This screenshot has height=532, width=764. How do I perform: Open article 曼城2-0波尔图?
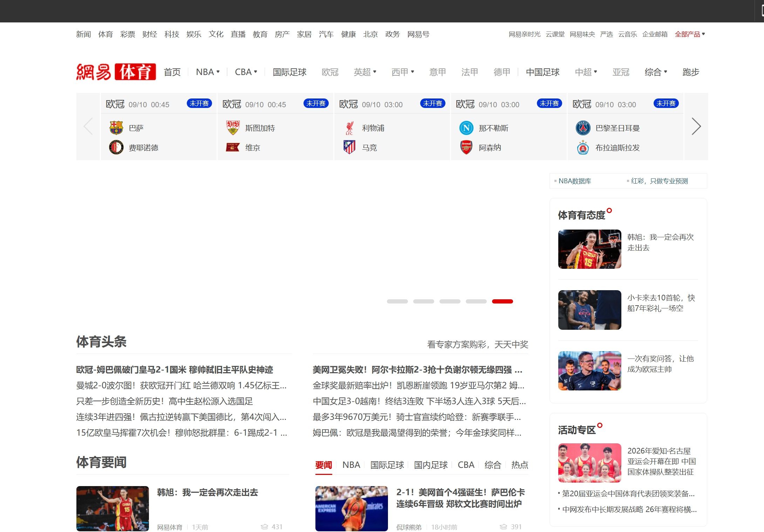(x=181, y=386)
